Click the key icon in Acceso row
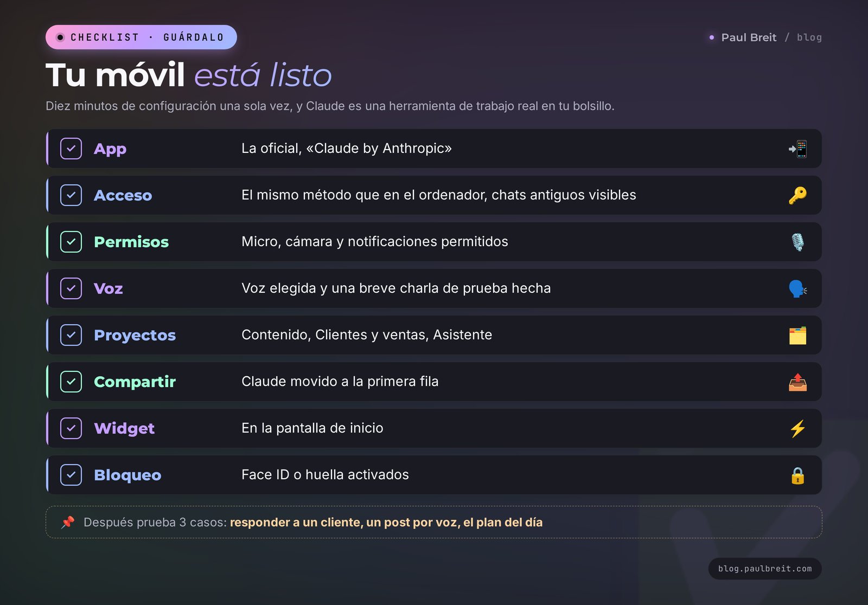868x605 pixels. coord(797,195)
